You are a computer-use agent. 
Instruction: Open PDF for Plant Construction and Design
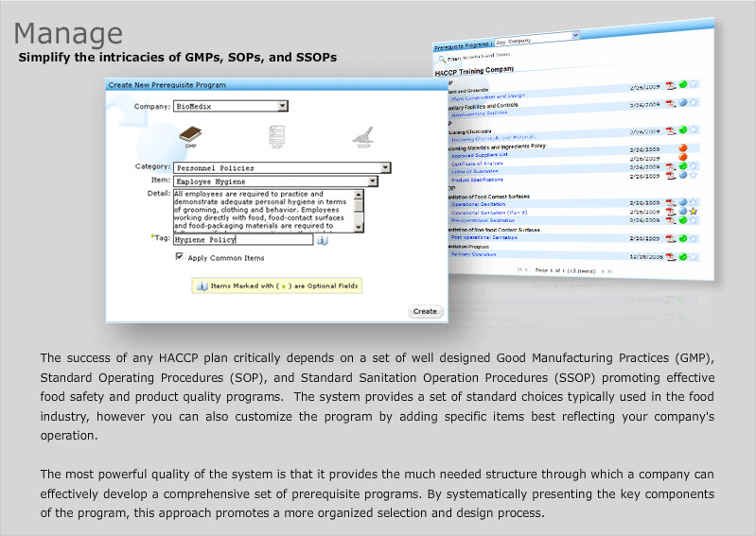tap(671, 85)
